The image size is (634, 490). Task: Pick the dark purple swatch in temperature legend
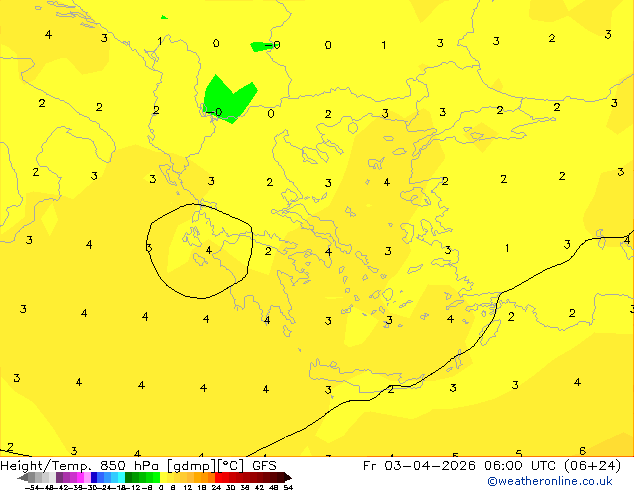tap(59, 478)
